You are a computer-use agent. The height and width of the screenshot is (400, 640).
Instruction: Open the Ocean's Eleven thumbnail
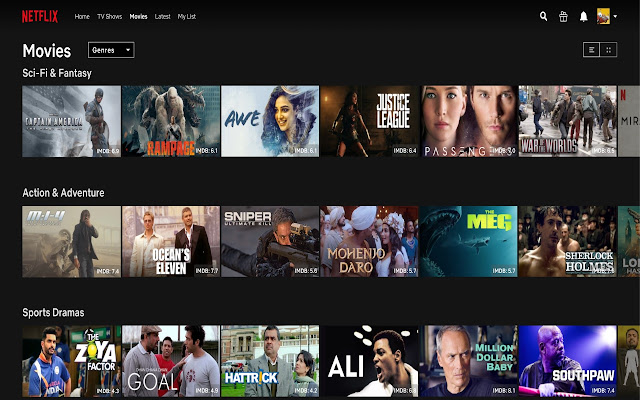(171, 242)
